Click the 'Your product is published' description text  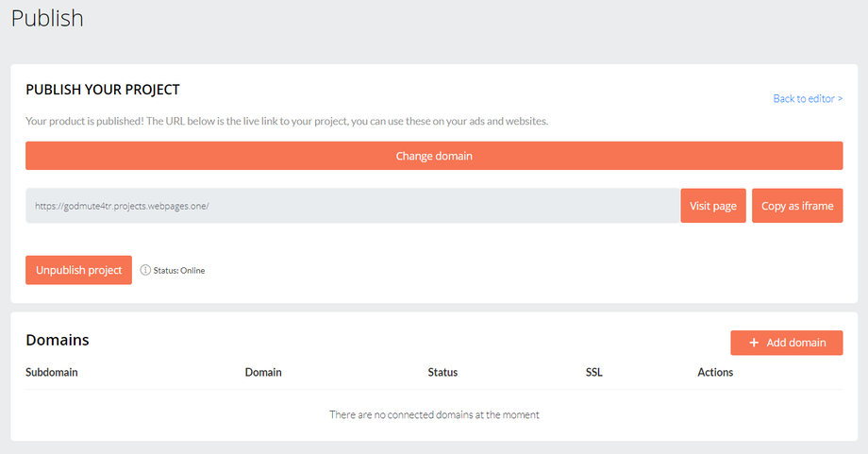pyautogui.click(x=287, y=121)
